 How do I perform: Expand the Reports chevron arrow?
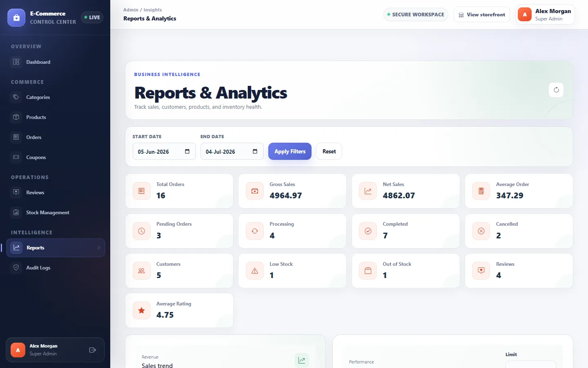(x=99, y=248)
